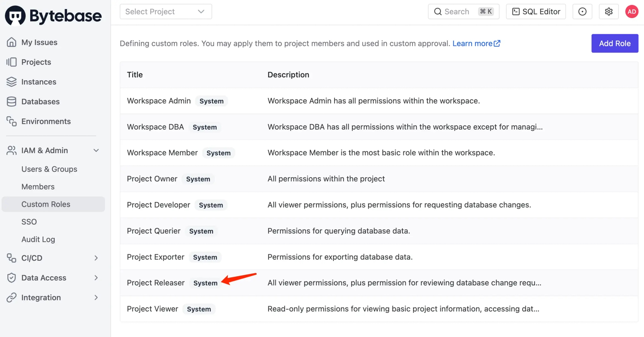Expand the CI/CD section chevron

(96, 258)
